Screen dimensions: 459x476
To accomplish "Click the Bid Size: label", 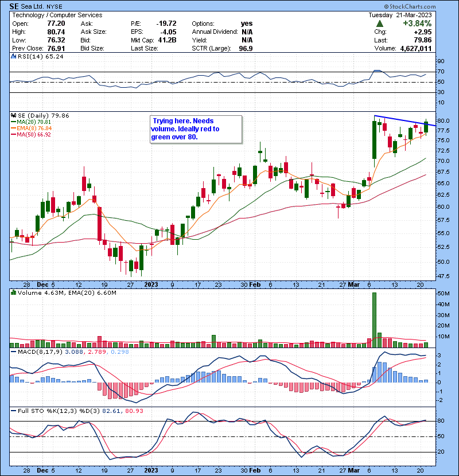I will point(92,48).
